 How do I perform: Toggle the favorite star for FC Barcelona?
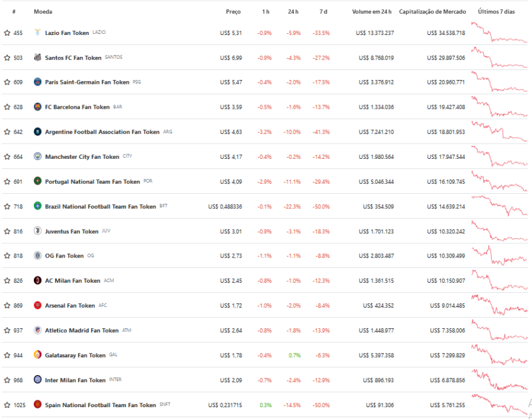[7, 107]
